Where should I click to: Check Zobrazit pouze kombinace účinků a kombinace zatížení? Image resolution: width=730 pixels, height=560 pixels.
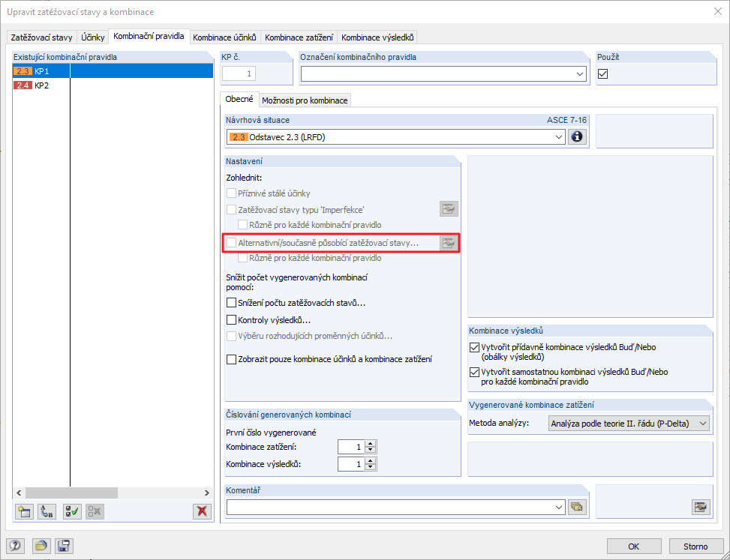[x=231, y=359]
